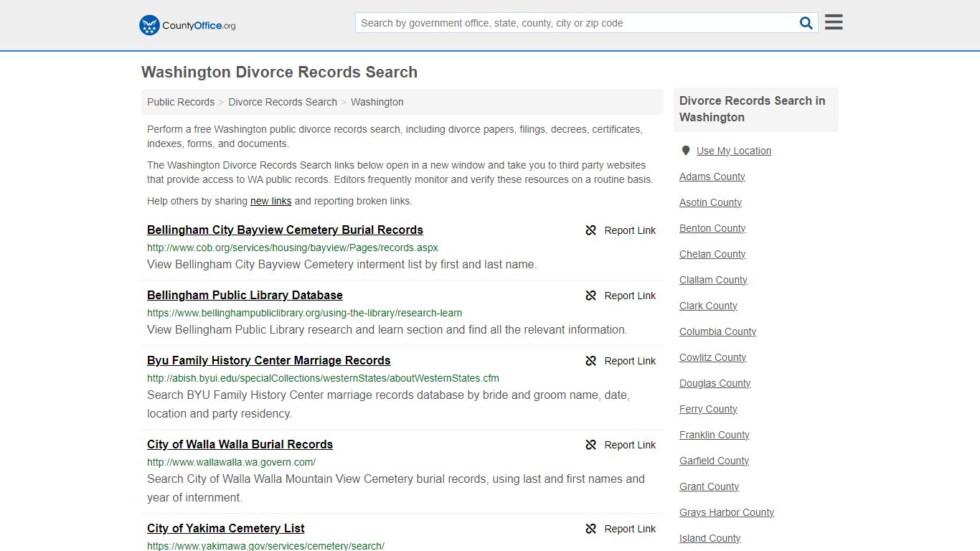Select Clallam County
The height and width of the screenshot is (551, 980).
[x=713, y=280]
